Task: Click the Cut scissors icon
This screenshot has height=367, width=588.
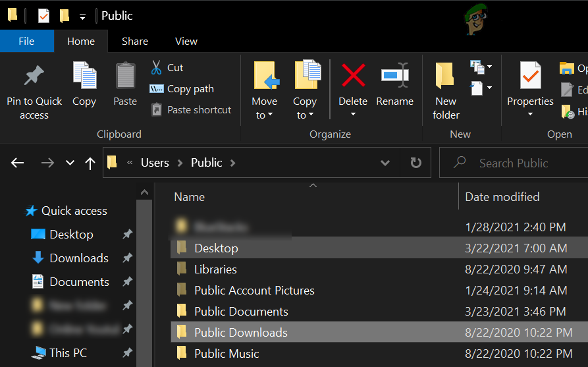Action: pos(157,68)
